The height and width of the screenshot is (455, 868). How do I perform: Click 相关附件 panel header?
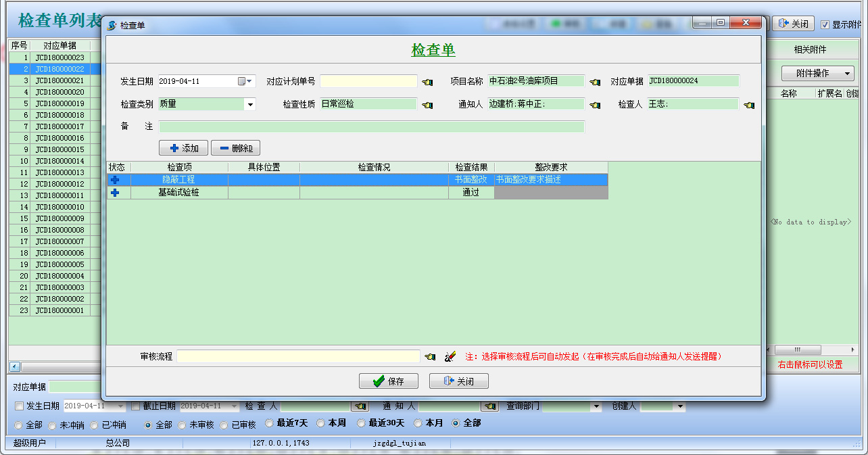[x=811, y=49]
